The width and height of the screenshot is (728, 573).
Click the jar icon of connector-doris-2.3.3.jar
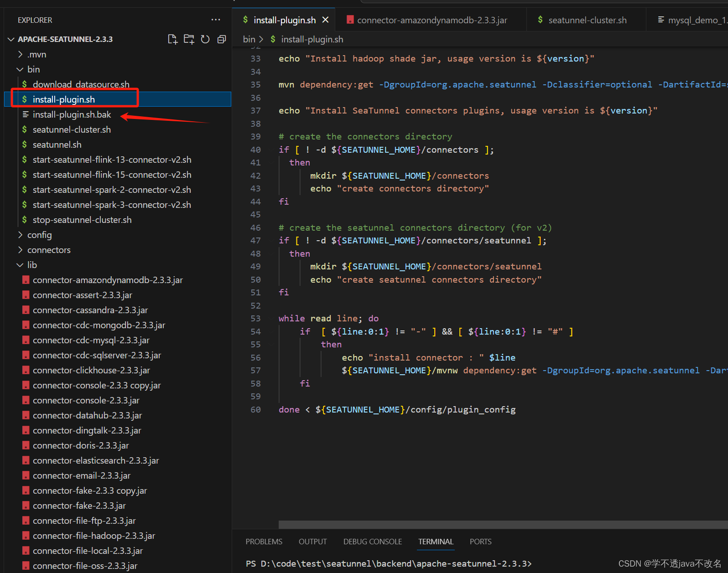click(26, 445)
